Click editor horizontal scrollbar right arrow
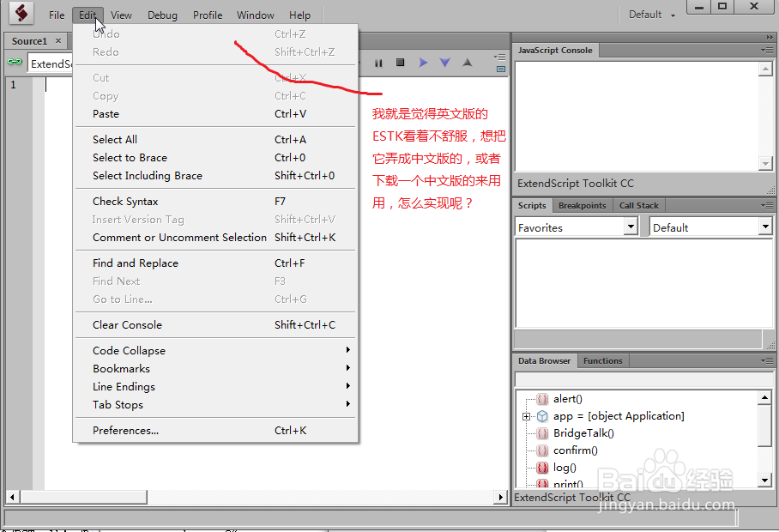 pyautogui.click(x=501, y=497)
